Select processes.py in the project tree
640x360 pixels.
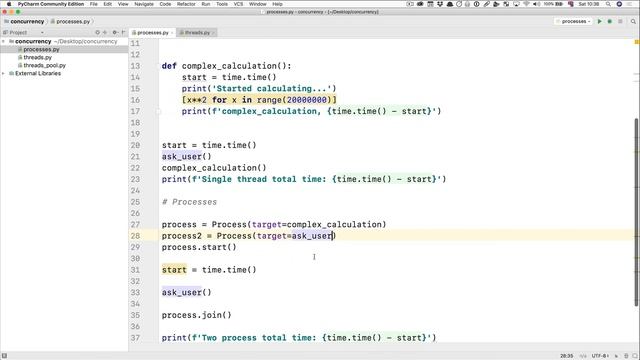tap(41, 49)
